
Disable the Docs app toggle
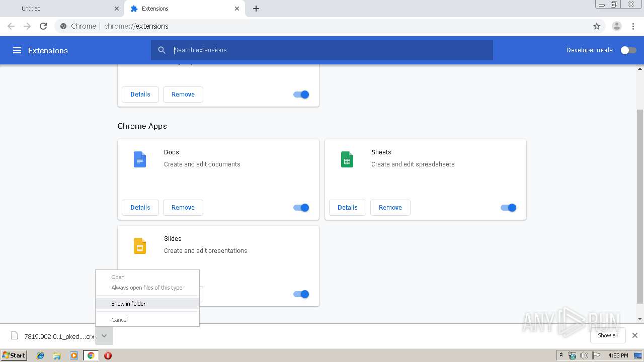coord(301,208)
